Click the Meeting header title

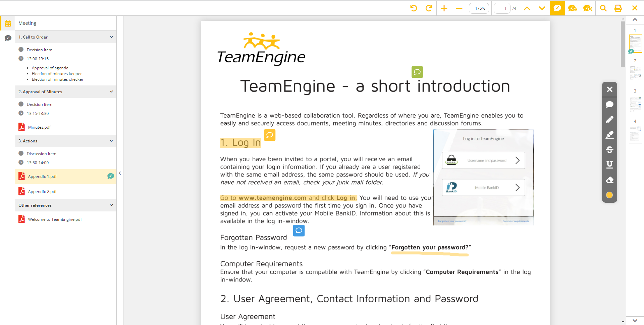[x=27, y=23]
